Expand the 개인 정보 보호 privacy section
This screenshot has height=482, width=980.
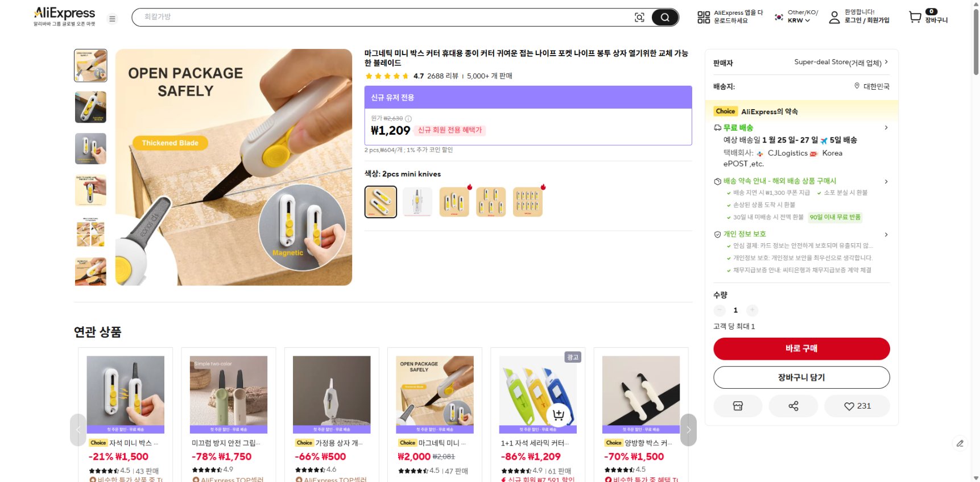tap(886, 234)
